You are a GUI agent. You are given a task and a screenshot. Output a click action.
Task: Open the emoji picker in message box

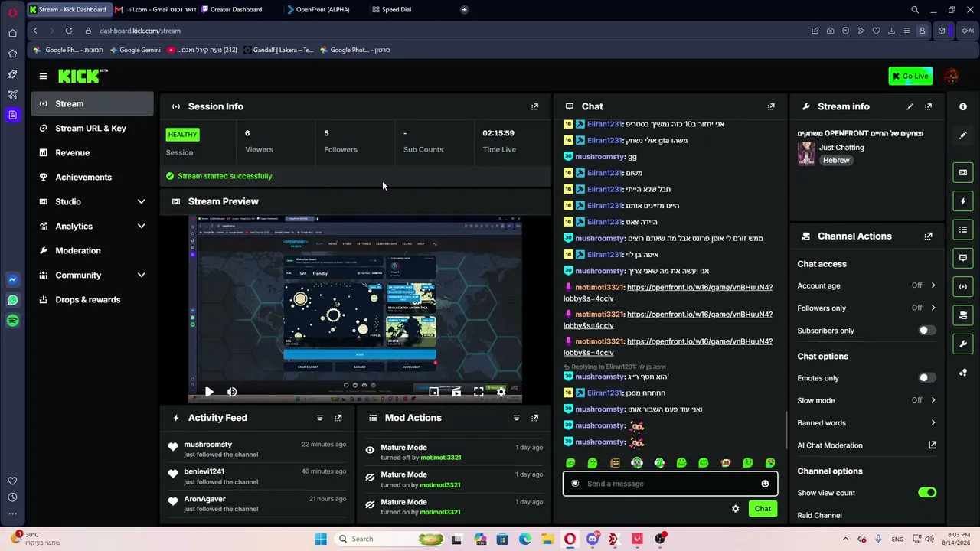pos(765,484)
